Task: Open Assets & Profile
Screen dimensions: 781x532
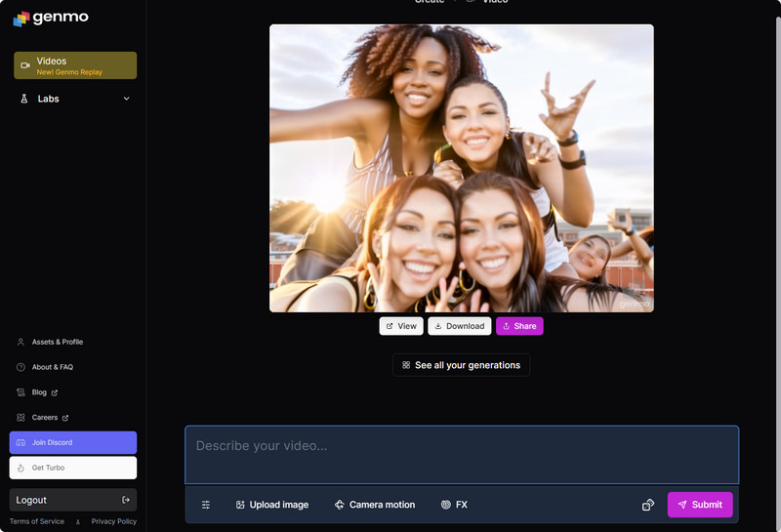Action: [x=58, y=342]
